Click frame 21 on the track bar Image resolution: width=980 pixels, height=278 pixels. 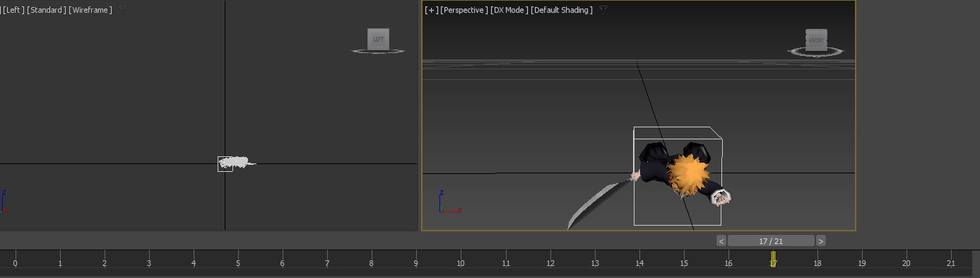[951, 263]
